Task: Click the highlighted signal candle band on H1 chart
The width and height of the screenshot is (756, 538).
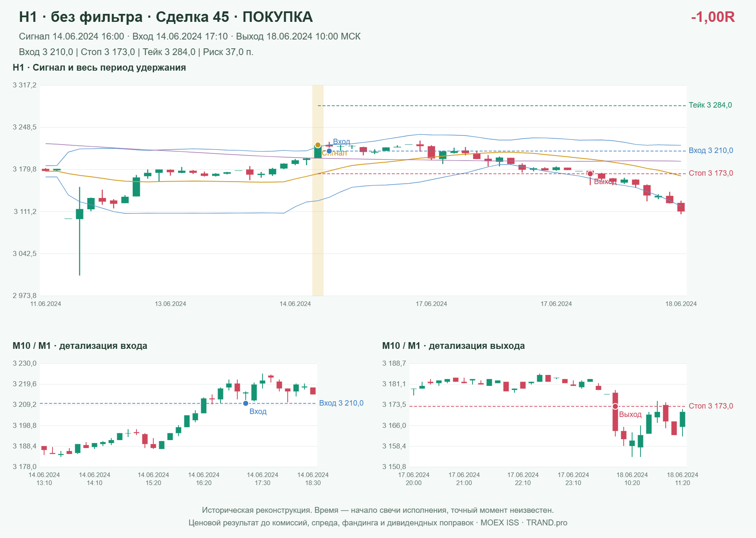Action: click(318, 190)
